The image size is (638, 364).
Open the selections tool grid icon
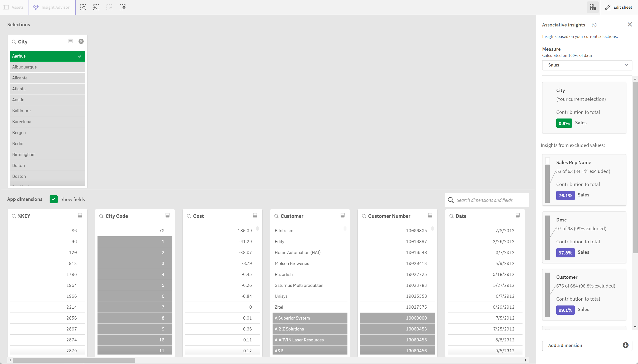(593, 8)
